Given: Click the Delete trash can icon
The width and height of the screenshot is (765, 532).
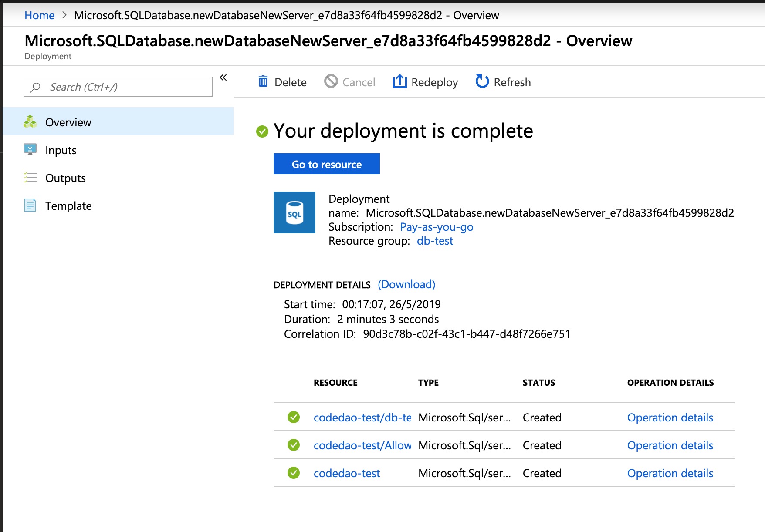Looking at the screenshot, I should click(x=263, y=81).
